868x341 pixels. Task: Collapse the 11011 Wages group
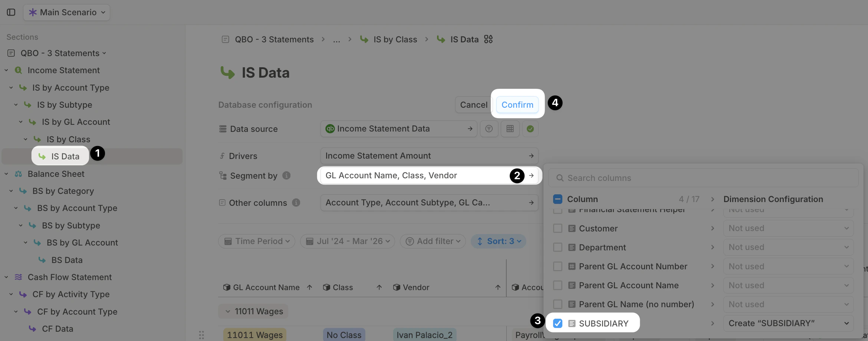click(x=228, y=311)
